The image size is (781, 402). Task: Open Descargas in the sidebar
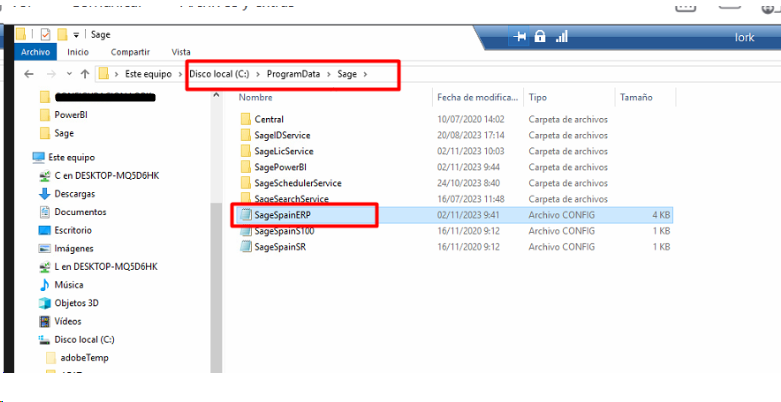(x=75, y=194)
